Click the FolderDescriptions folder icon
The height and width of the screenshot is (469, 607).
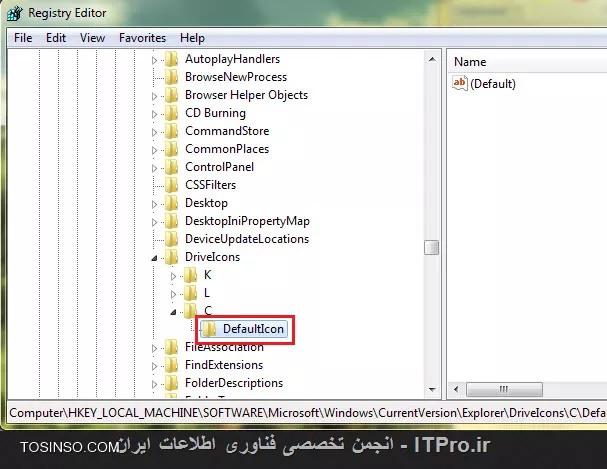click(x=171, y=383)
